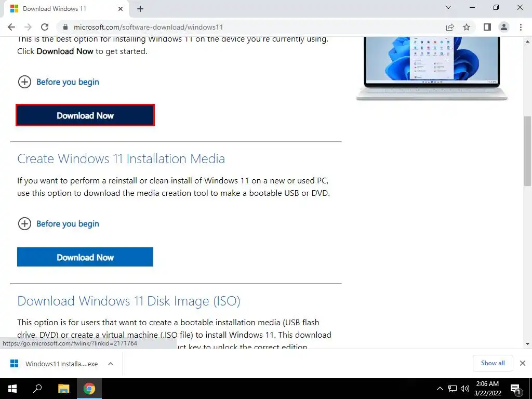
Task: Reload the page with the refresh icon
Action: [x=45, y=27]
